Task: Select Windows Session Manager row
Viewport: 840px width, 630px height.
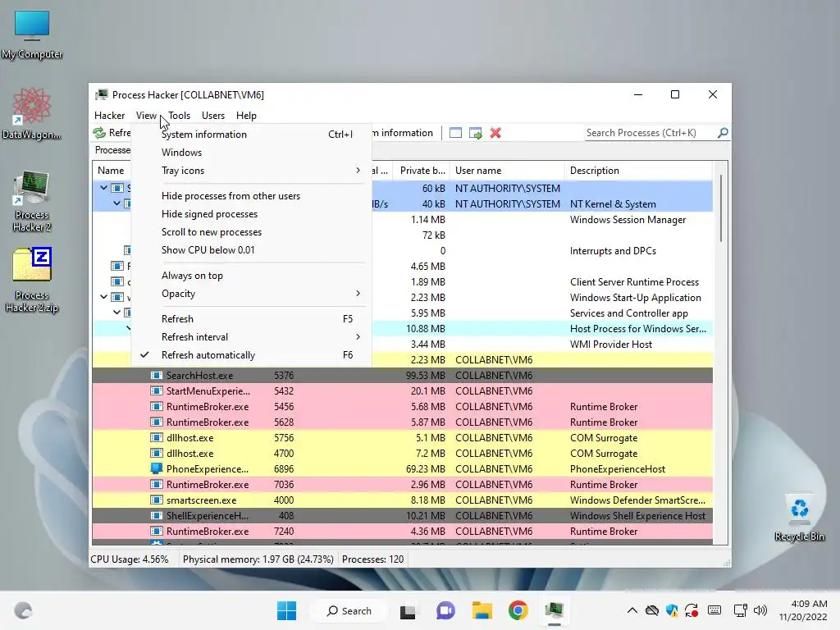Action: [x=542, y=220]
